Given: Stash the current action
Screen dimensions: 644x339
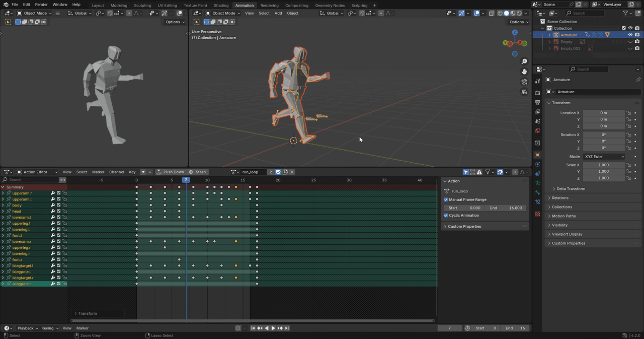Looking at the screenshot, I should click(x=197, y=172).
